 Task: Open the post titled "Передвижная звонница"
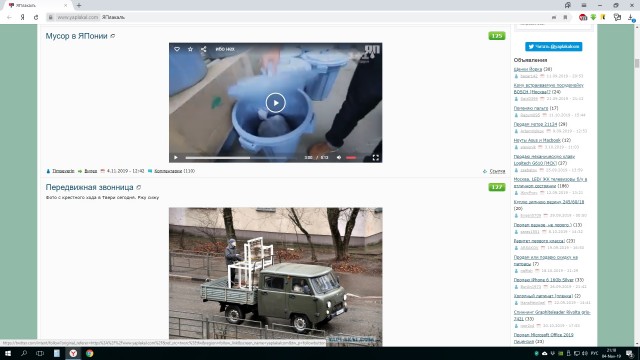pyautogui.click(x=89, y=187)
